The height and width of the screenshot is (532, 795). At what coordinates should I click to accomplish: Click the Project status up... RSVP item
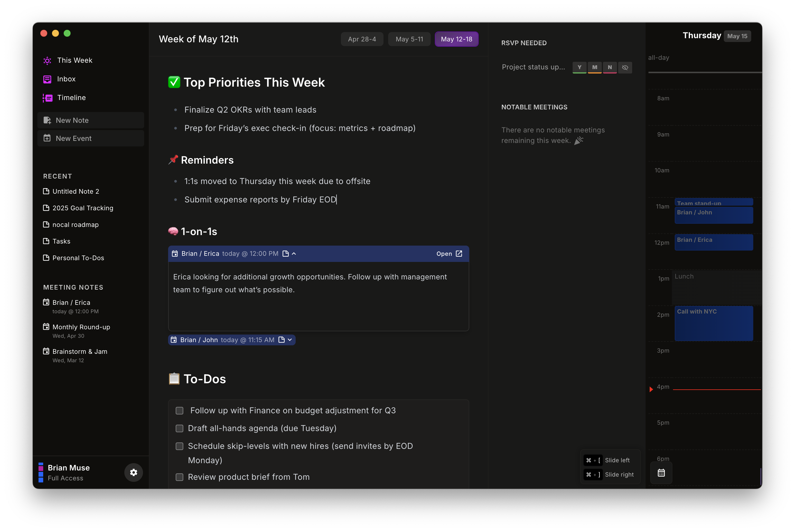pos(533,67)
